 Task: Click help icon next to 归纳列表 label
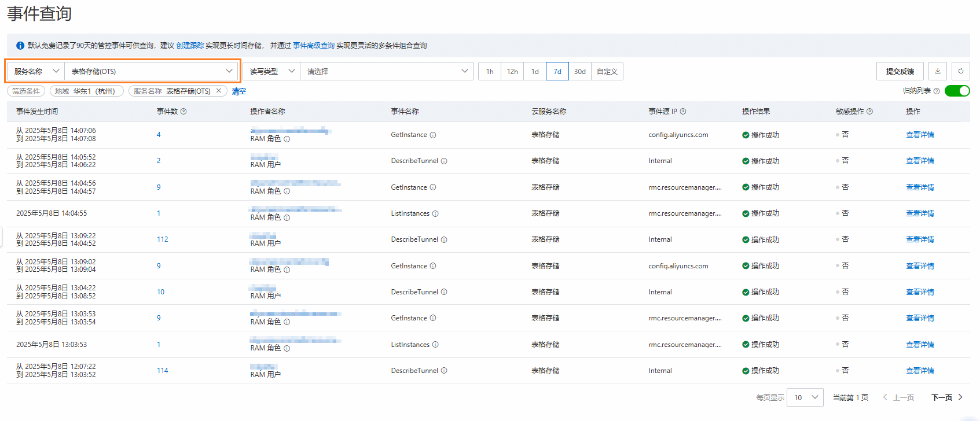click(937, 91)
